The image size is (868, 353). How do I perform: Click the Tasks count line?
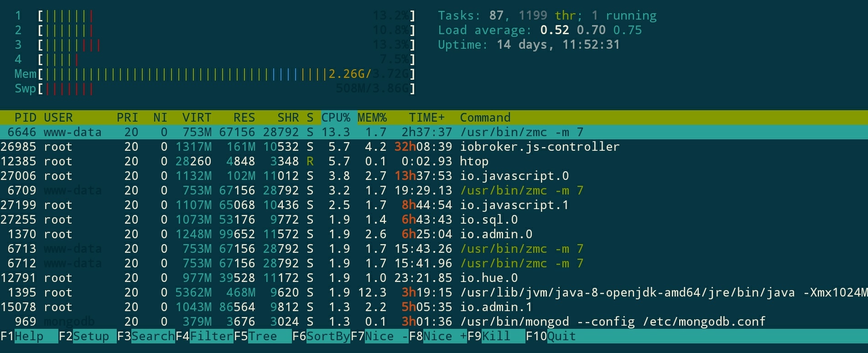point(547,16)
